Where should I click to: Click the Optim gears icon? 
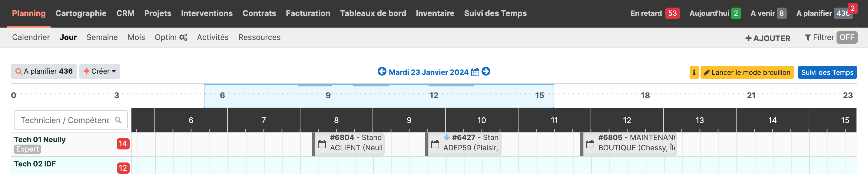tap(183, 37)
